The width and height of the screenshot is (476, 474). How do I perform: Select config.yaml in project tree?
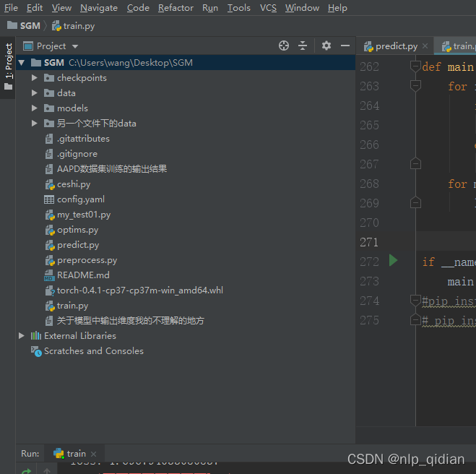tap(80, 199)
